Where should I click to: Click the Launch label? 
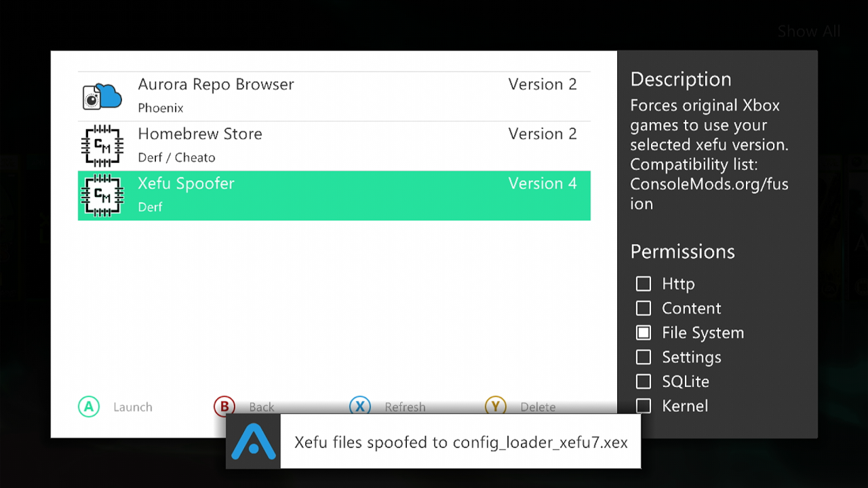[132, 407]
